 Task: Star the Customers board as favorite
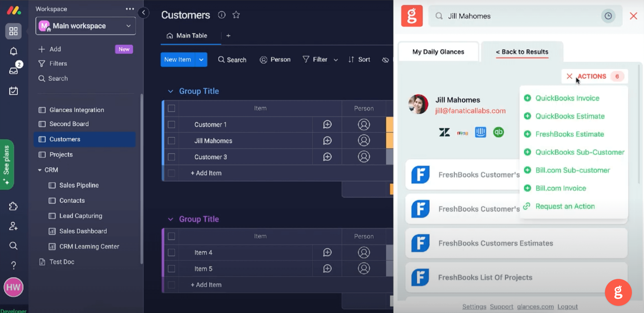click(x=236, y=15)
